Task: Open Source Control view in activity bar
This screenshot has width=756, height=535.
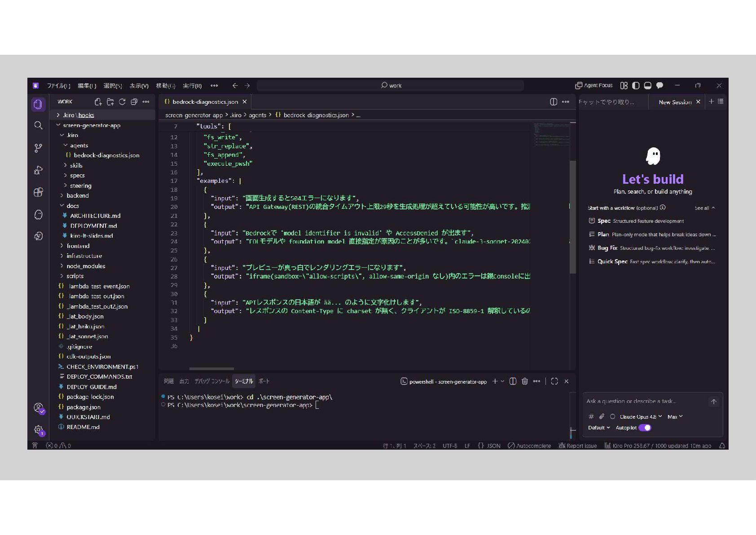Action: pyautogui.click(x=38, y=148)
